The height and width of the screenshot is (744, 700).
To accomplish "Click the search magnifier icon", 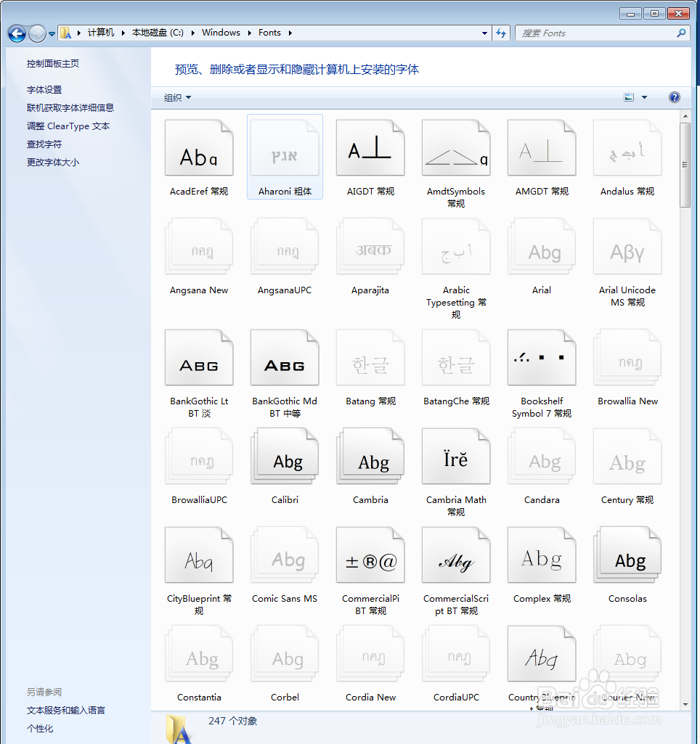I will click(682, 33).
